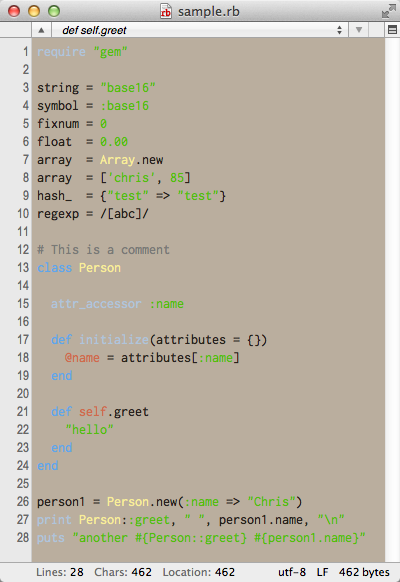Split the editor view with the split icon
This screenshot has height=582, width=400.
[392, 30]
